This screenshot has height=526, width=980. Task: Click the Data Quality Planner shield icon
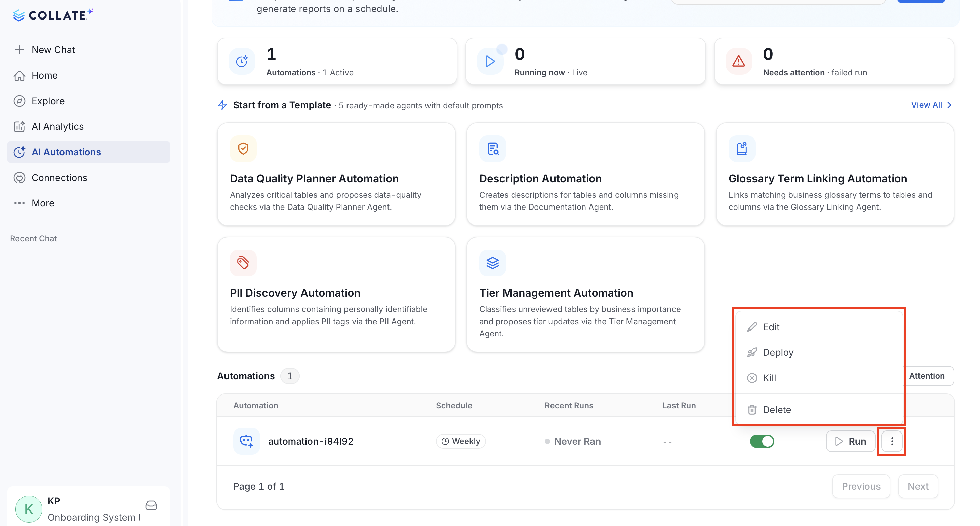(x=243, y=148)
